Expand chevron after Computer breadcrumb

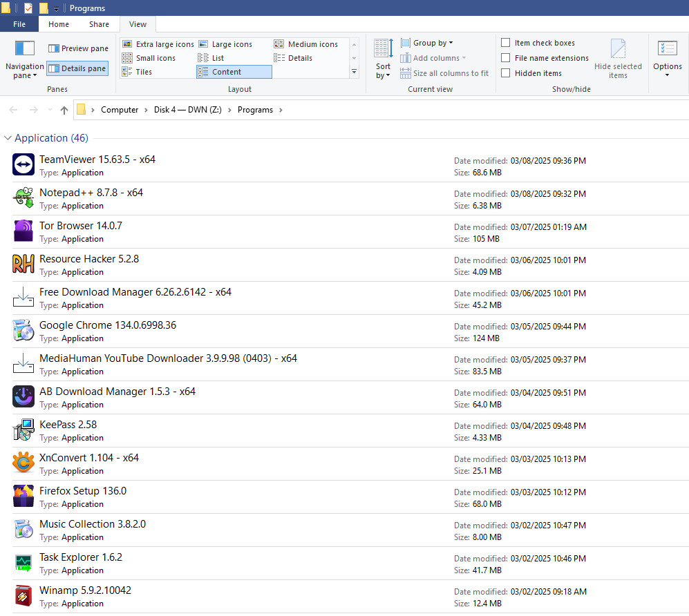[x=146, y=110]
